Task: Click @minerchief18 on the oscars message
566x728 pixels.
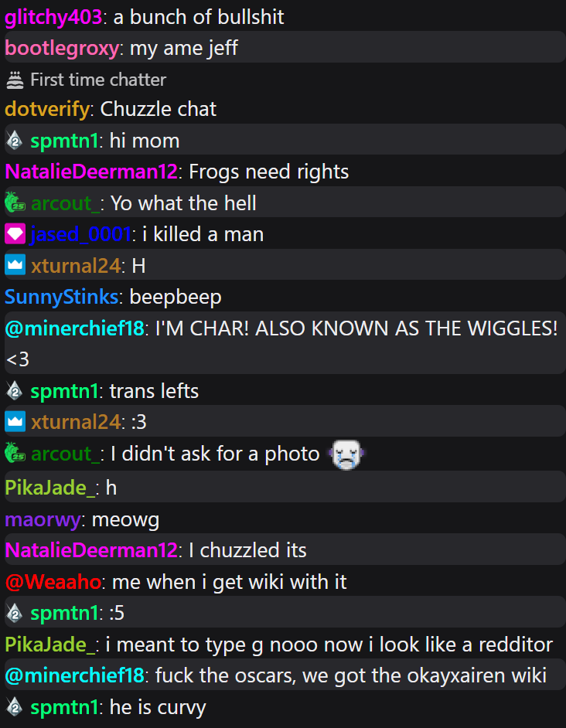Action: click(x=74, y=675)
